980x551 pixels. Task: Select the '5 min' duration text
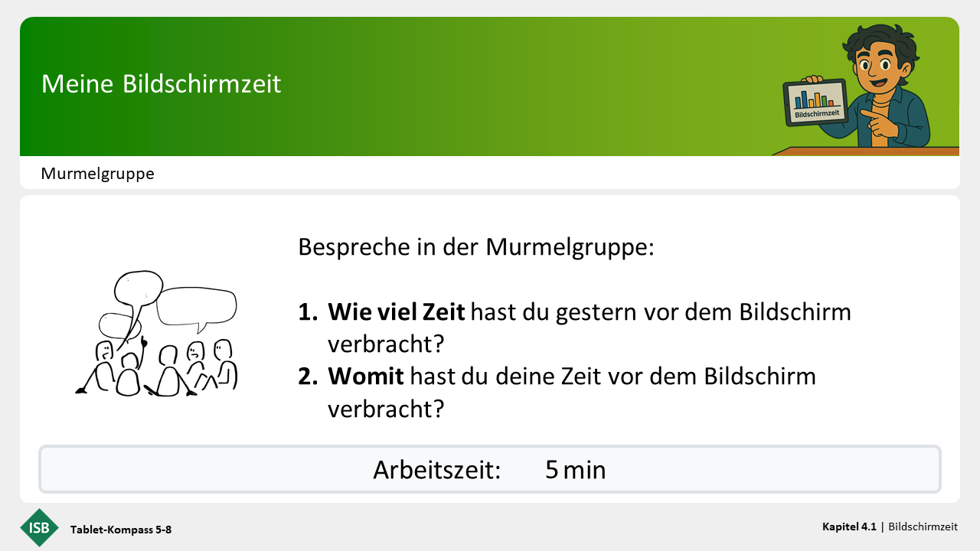[575, 469]
